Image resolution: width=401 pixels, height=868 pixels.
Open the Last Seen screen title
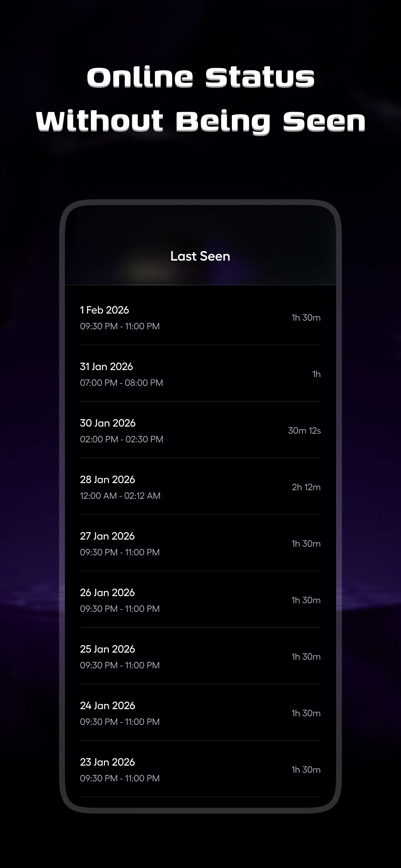(200, 256)
